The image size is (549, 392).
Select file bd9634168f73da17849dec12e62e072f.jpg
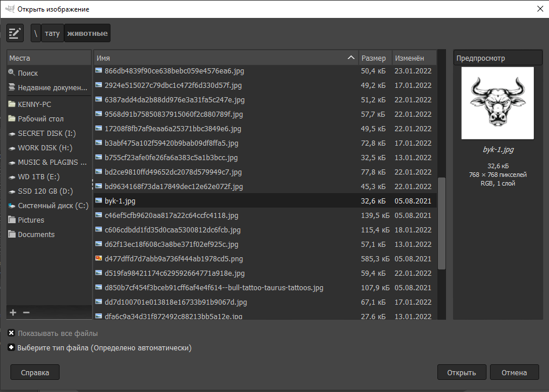pos(265,186)
